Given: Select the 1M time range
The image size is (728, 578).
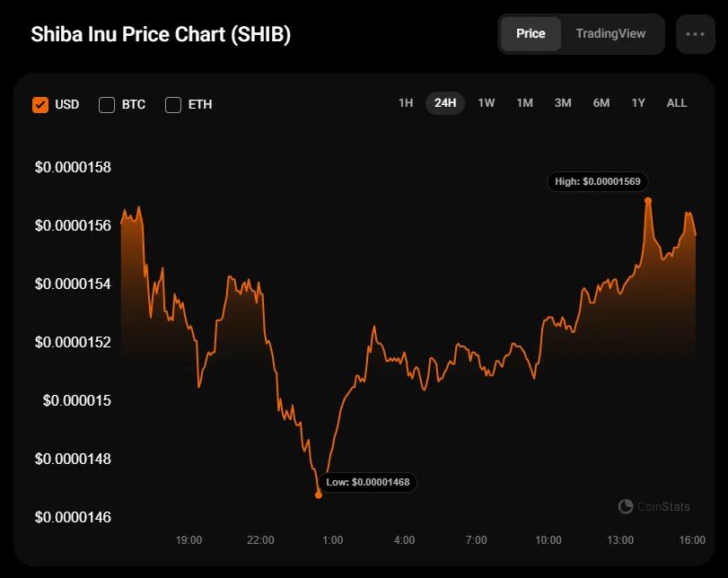Looking at the screenshot, I should click(524, 103).
